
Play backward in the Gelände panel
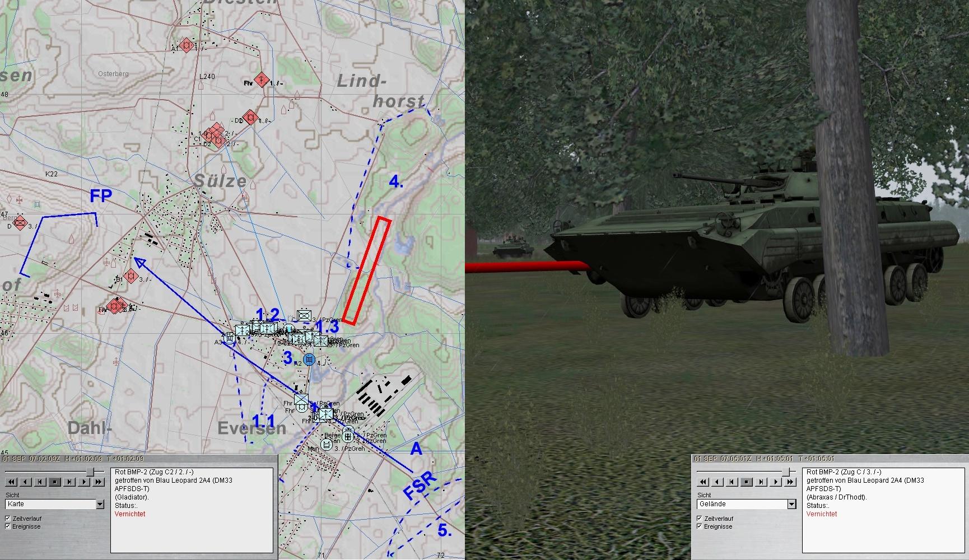click(718, 482)
